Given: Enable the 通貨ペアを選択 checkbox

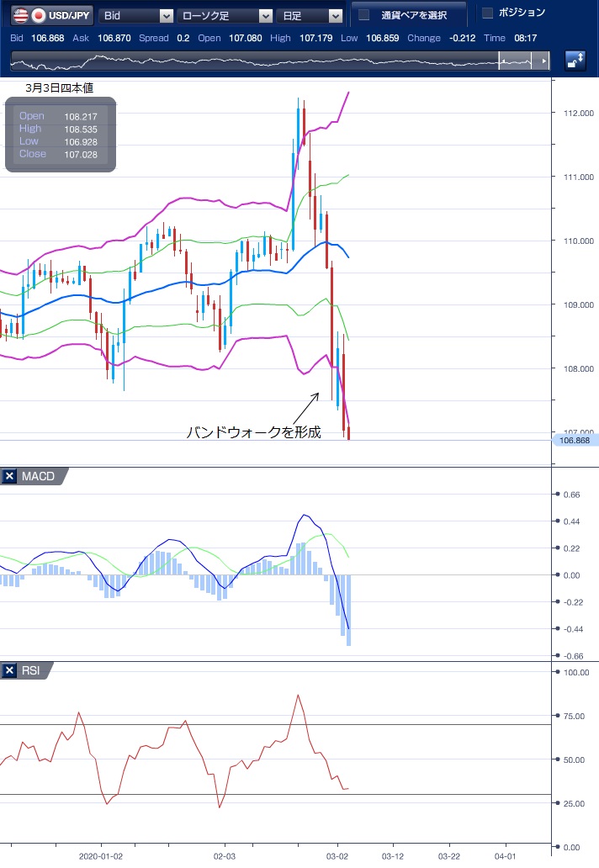Looking at the screenshot, I should click(x=363, y=15).
